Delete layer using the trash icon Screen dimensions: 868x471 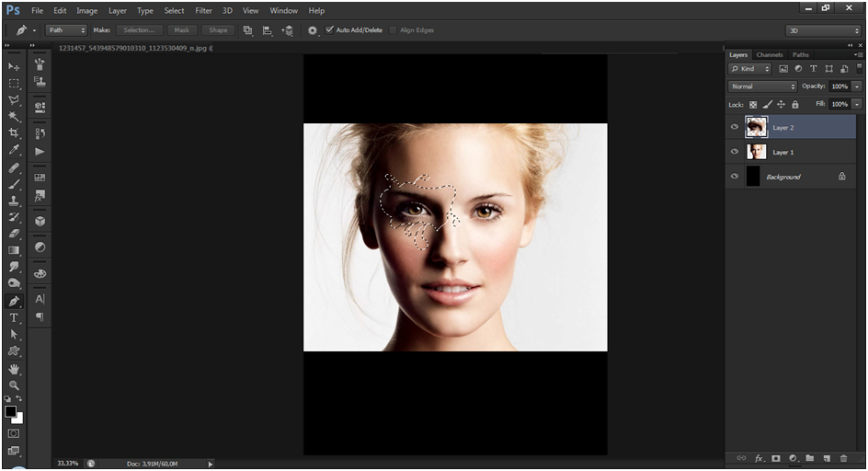point(843,457)
